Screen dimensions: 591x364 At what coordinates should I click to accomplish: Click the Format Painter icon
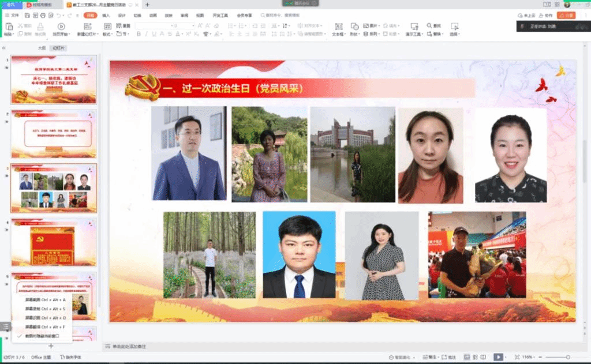pyautogui.click(x=41, y=27)
